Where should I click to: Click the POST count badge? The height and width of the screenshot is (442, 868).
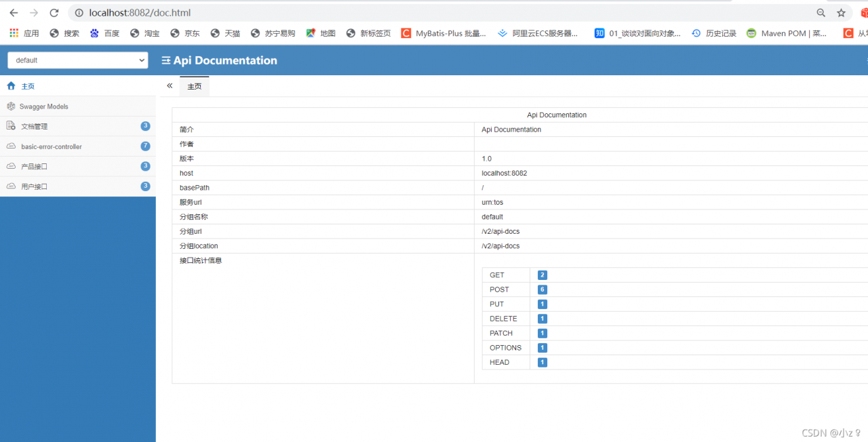542,289
